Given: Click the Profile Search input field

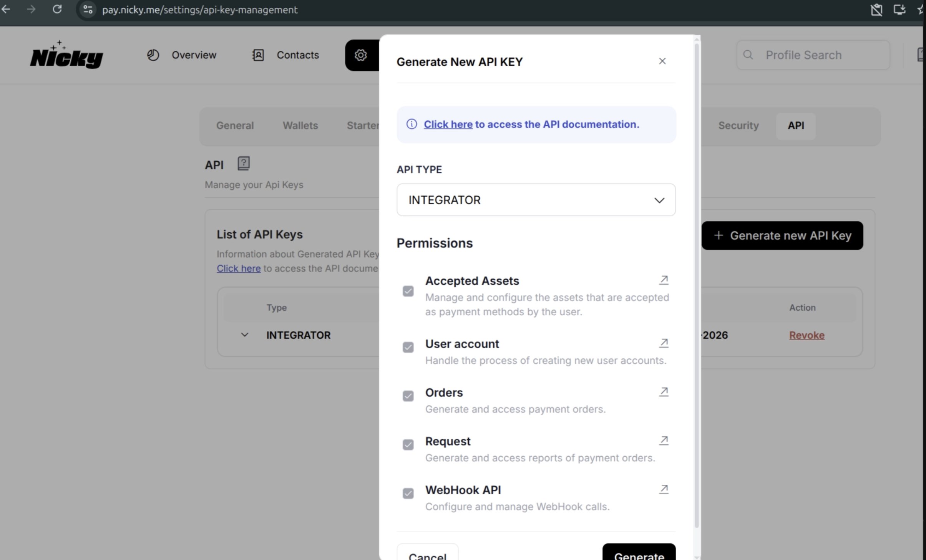Looking at the screenshot, I should pyautogui.click(x=813, y=55).
